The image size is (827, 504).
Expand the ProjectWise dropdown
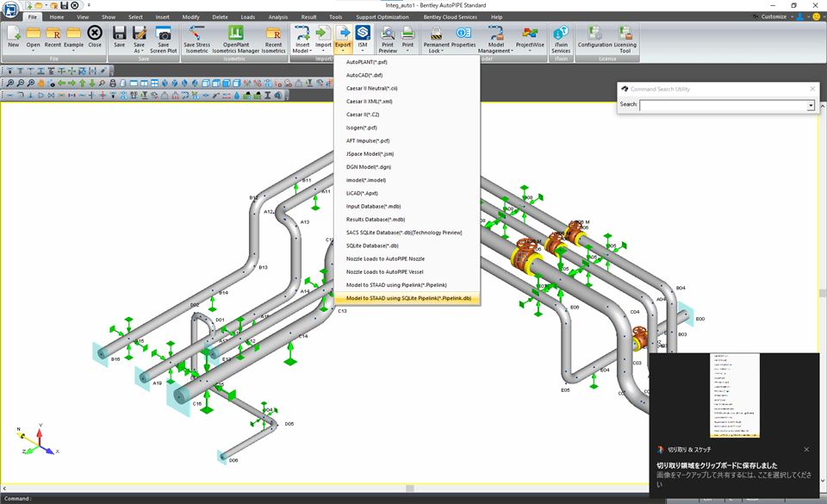tap(530, 51)
